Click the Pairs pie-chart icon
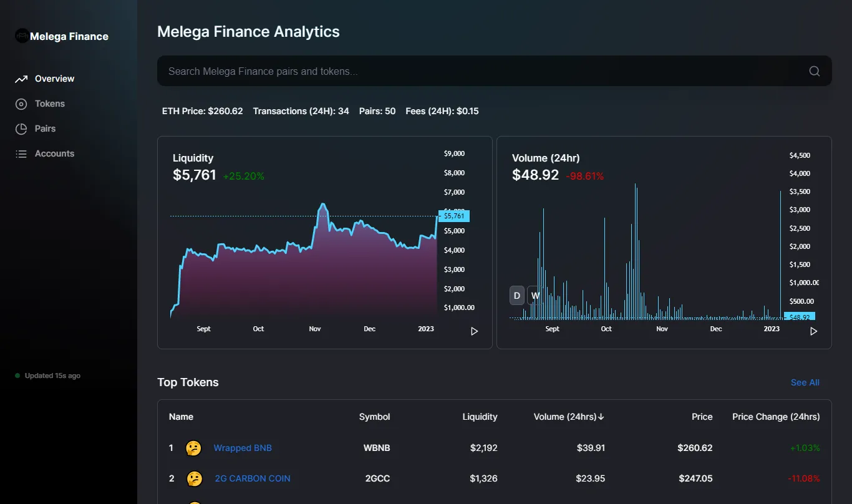 pos(21,128)
